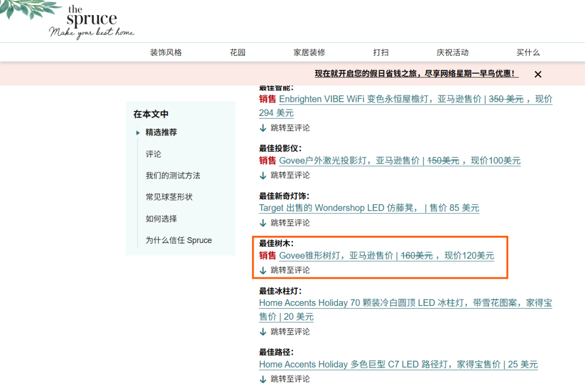The image size is (585, 392).
Task: Click the arrow icon under Wondershop LED 仿藤凳
Action: (263, 222)
